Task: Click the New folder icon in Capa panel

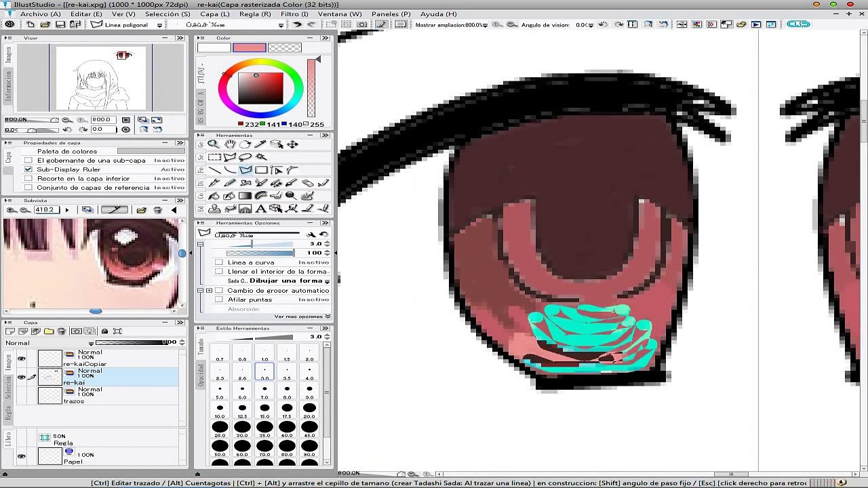Action: click(49, 331)
